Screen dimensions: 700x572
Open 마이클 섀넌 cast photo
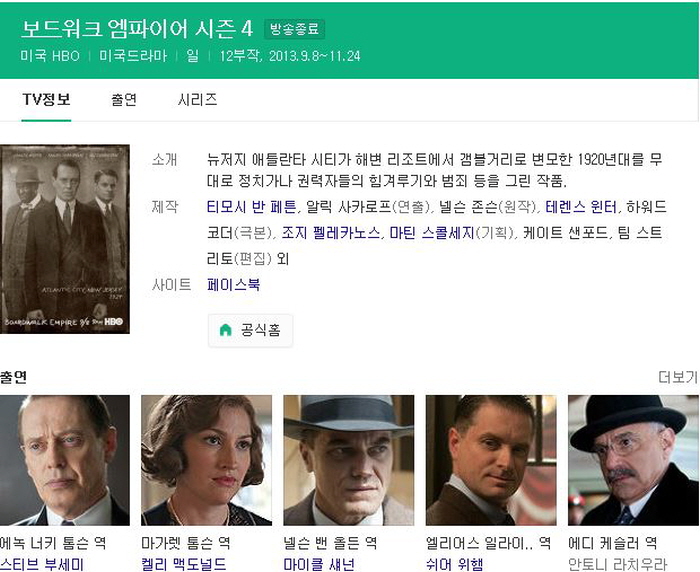click(349, 460)
